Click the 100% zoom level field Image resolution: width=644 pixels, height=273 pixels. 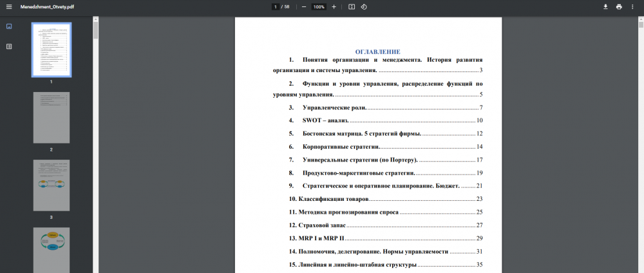[x=318, y=6]
